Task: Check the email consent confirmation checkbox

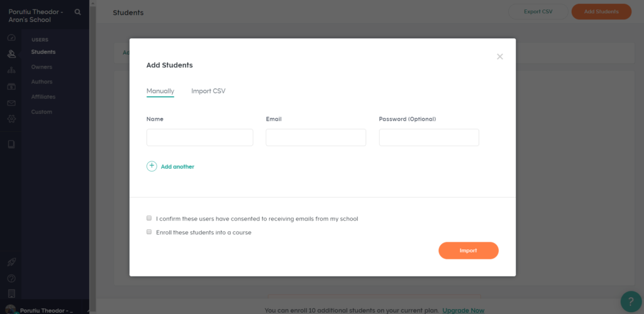Action: tap(149, 218)
